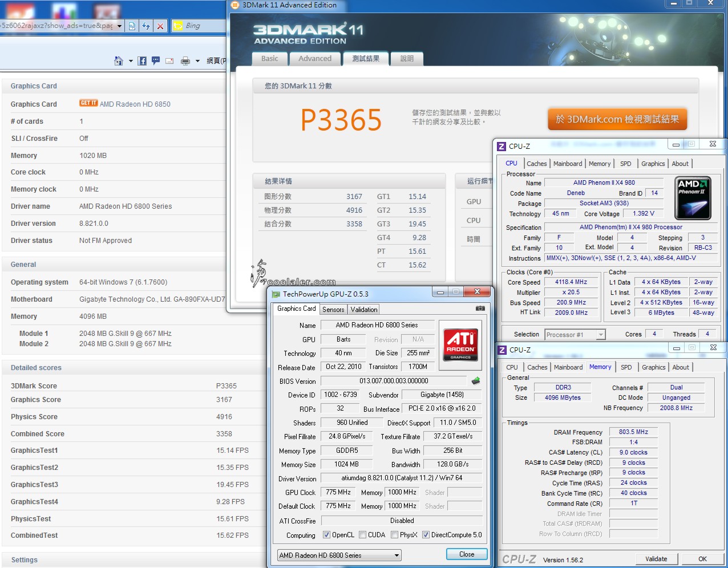
Task: Switch to the 3DMark Basic tab
Action: [x=270, y=58]
